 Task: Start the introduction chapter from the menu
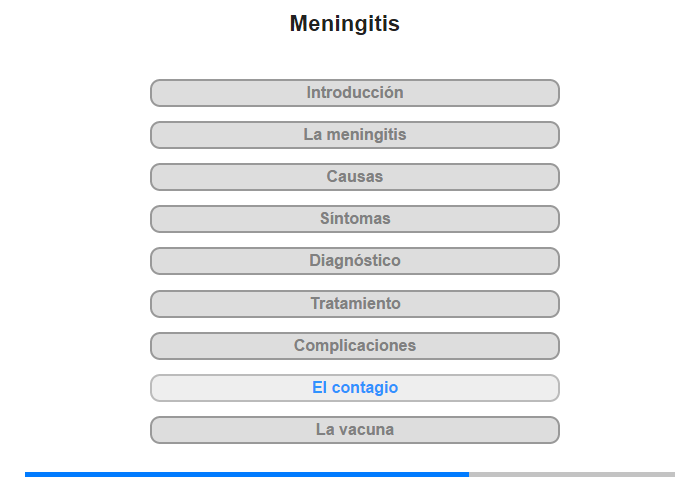coord(354,93)
